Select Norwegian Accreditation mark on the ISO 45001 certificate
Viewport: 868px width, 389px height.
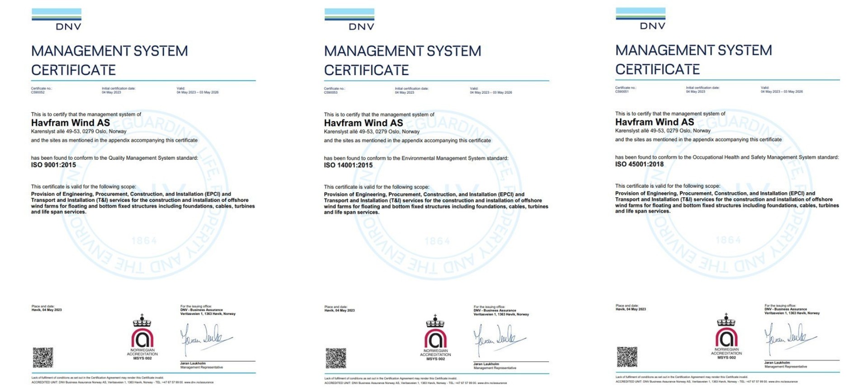click(726, 337)
